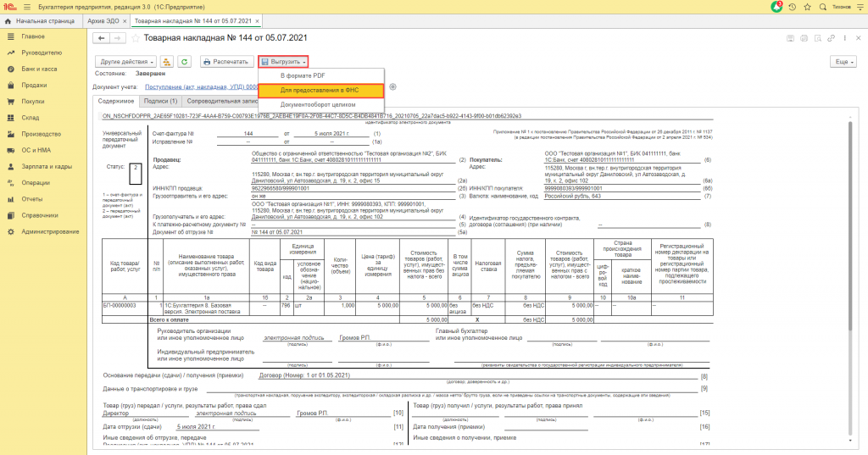868x455 pixels.
Task: Open Зарплата и кадры section
Action: pos(47,167)
